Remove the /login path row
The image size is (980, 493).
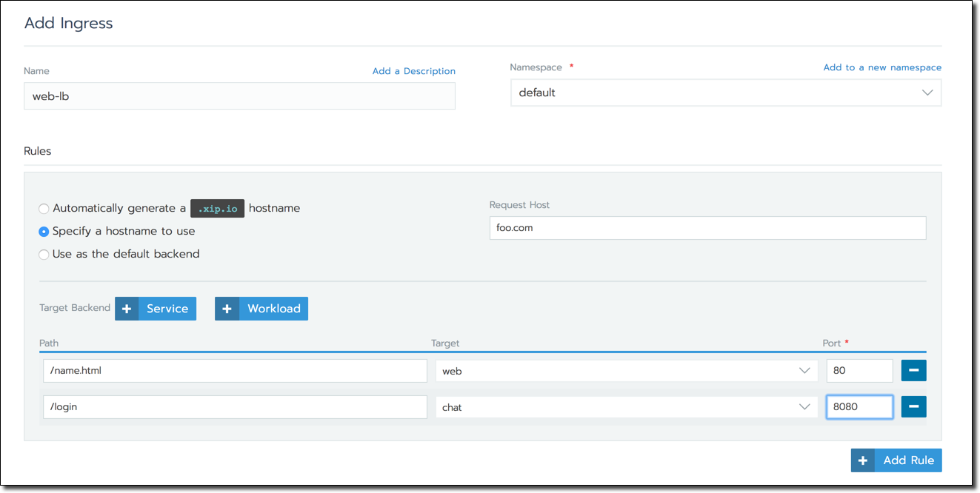[x=913, y=406]
